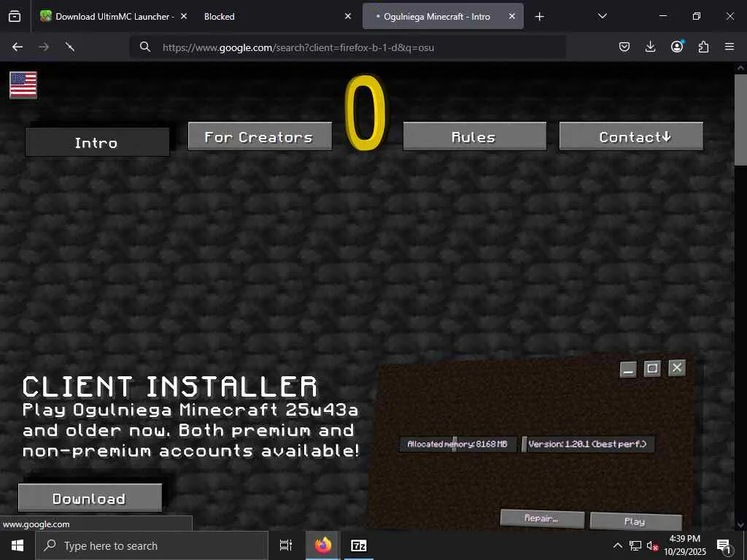
Task: Close the Blocked tab
Action: (348, 16)
